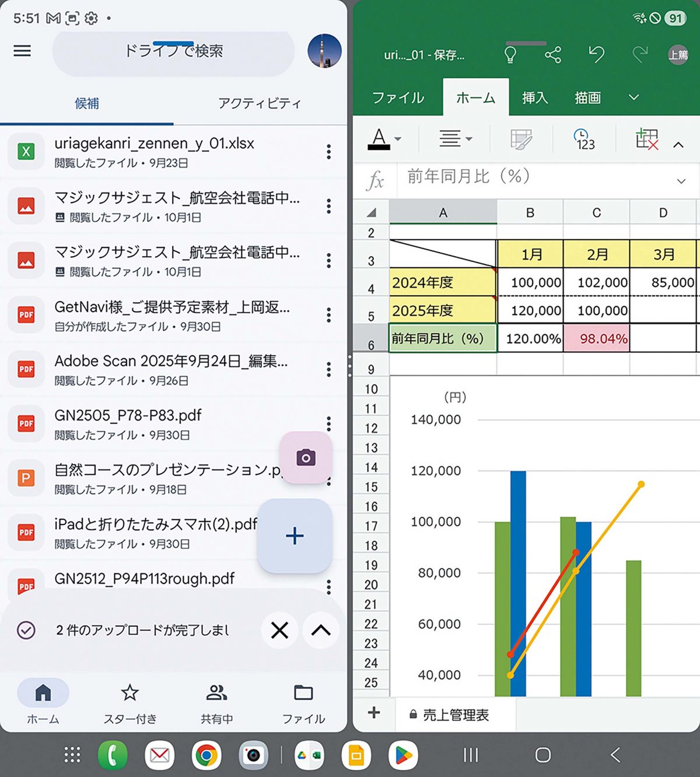Tap the camera scan floating button
This screenshot has height=777, width=700.
[306, 458]
